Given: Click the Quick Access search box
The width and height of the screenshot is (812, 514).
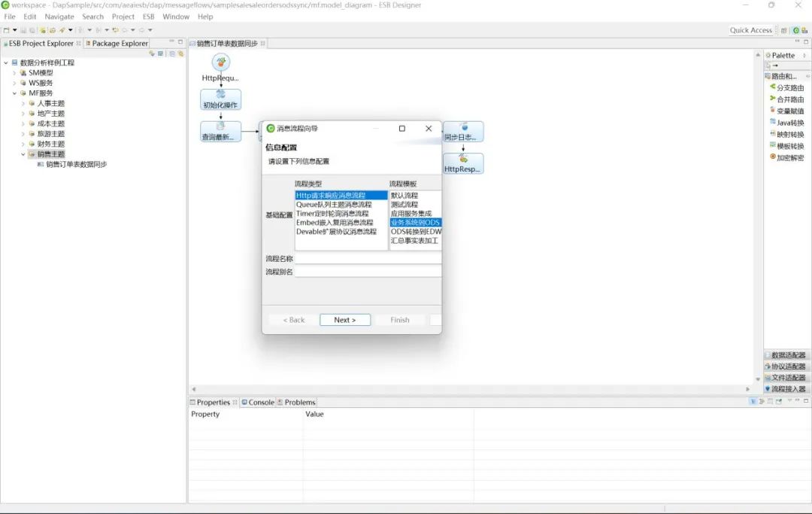Looking at the screenshot, I should coord(751,31).
